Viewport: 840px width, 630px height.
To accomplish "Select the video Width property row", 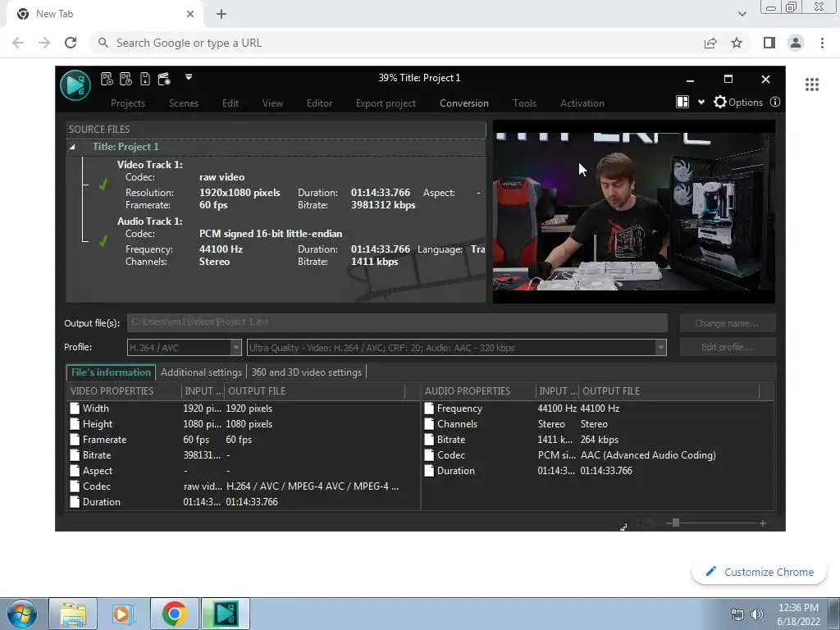I will click(243, 409).
